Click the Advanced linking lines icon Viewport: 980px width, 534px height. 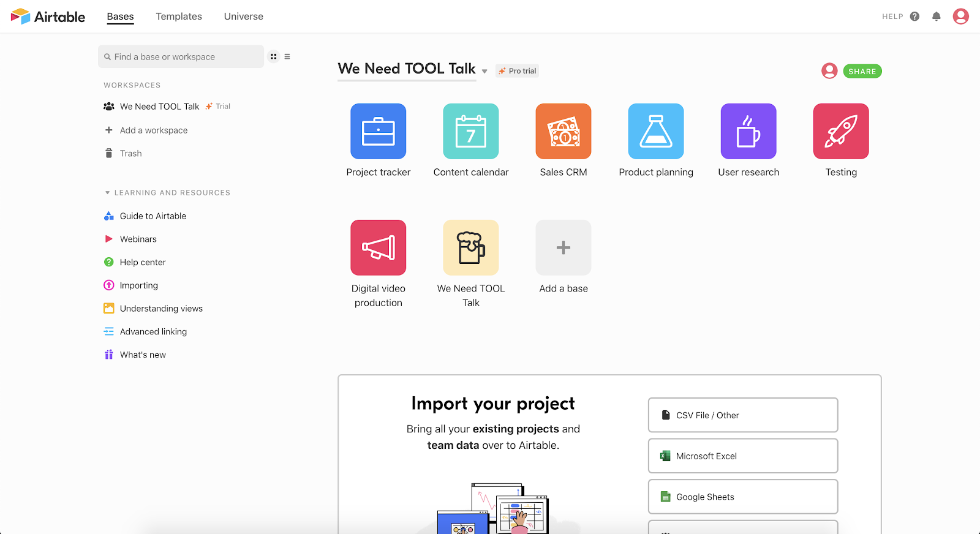[108, 331]
